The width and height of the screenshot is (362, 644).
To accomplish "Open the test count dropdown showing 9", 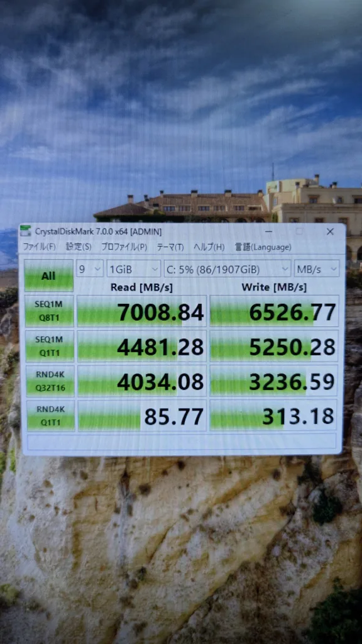I will pyautogui.click(x=90, y=269).
